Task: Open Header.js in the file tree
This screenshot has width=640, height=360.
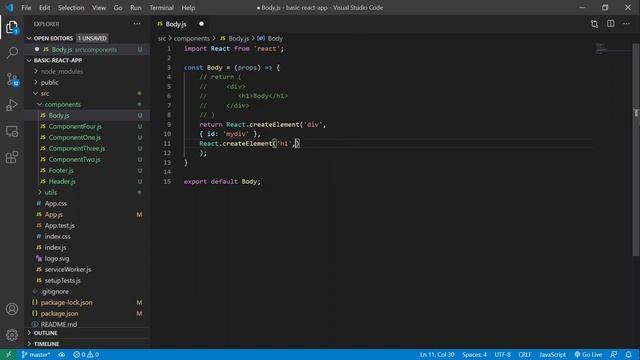Action: pos(62,181)
